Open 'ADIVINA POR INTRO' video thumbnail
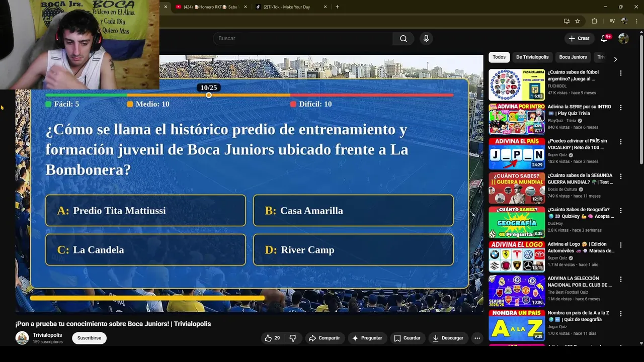Screen dimensions: 644x362 pyautogui.click(x=517, y=119)
